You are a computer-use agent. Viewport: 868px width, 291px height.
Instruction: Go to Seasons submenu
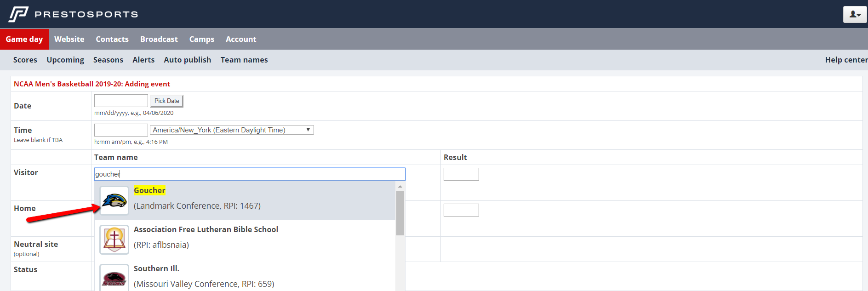pos(108,60)
